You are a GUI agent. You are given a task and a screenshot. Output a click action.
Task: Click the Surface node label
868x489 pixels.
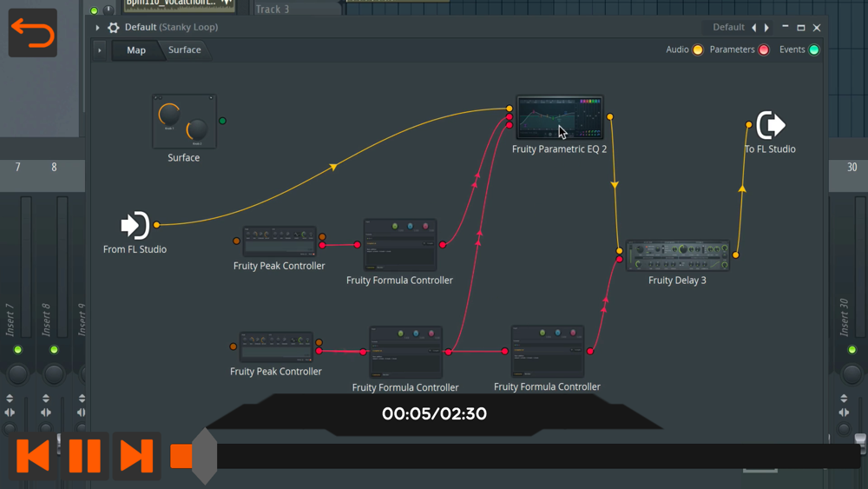click(x=184, y=158)
